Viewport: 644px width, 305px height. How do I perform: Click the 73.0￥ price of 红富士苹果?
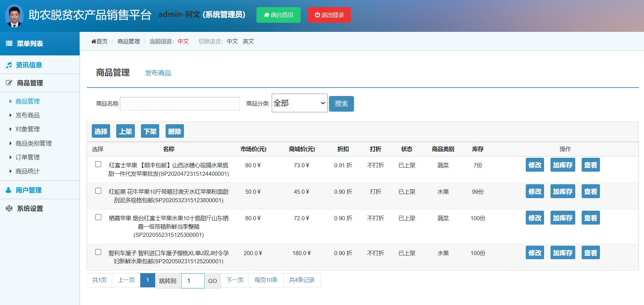pos(302,165)
